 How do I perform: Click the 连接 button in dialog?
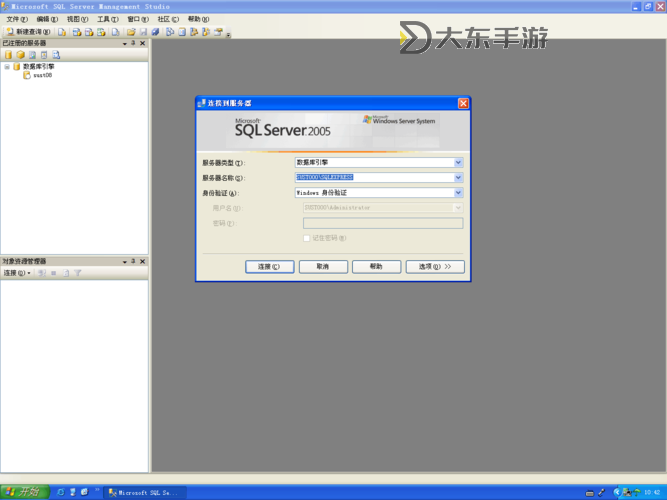[270, 267]
